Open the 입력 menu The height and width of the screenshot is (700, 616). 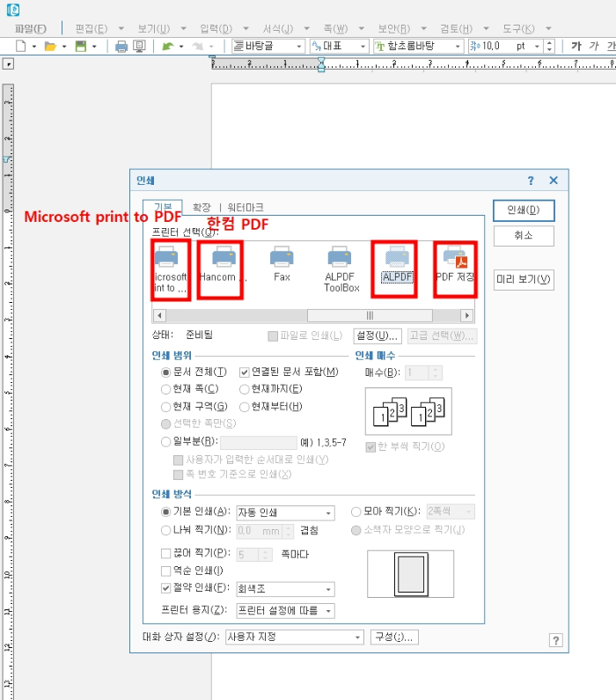tap(216, 29)
